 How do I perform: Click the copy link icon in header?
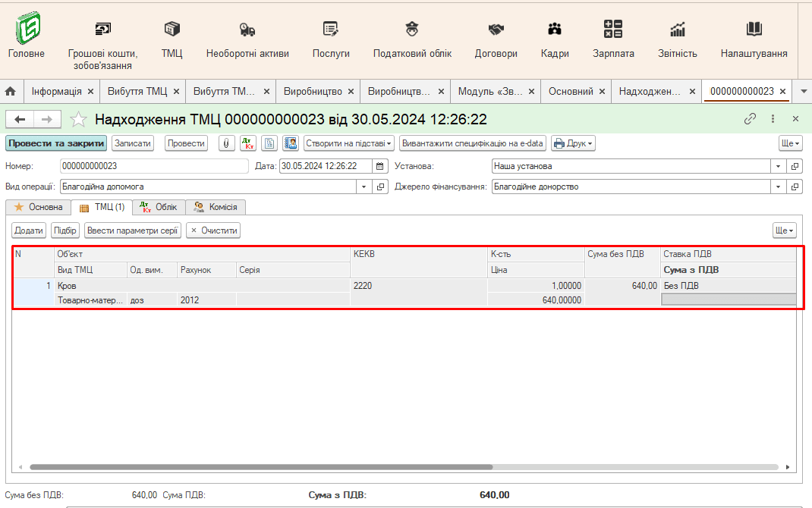click(x=750, y=119)
